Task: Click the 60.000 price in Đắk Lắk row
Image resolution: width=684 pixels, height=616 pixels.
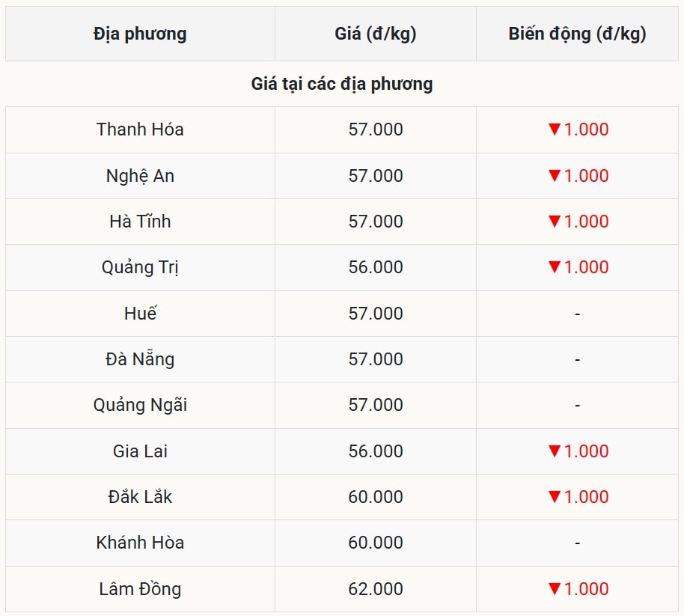Action: [376, 497]
